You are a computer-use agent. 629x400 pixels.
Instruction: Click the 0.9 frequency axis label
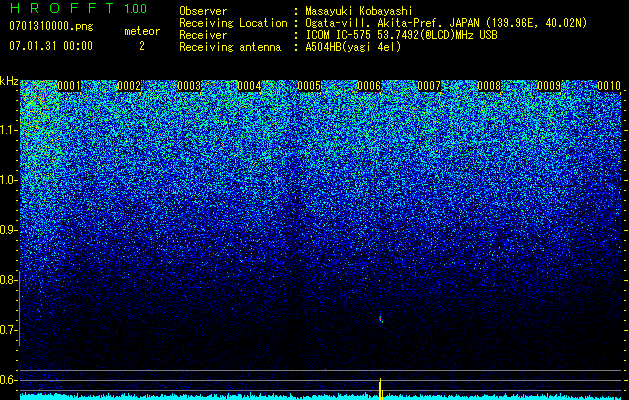tap(8, 230)
